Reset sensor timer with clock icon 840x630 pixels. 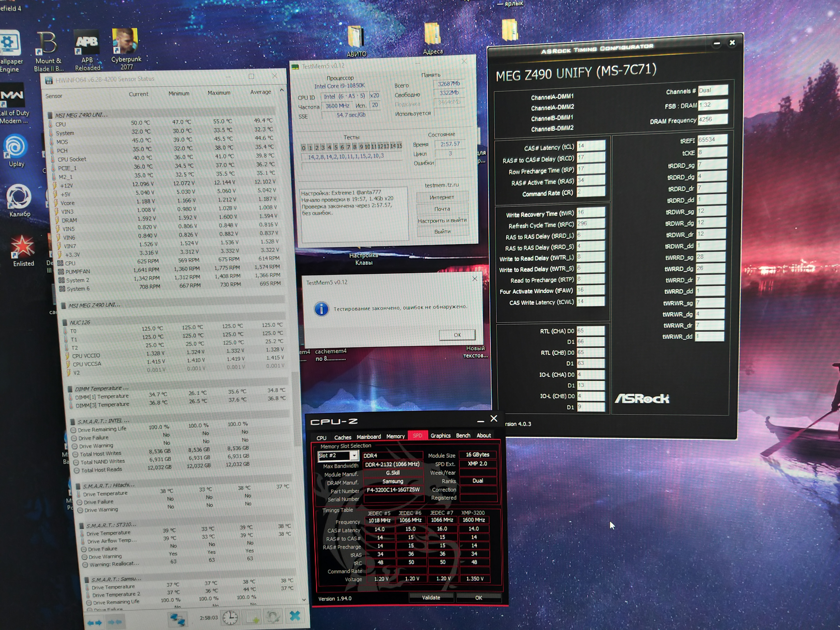click(230, 618)
